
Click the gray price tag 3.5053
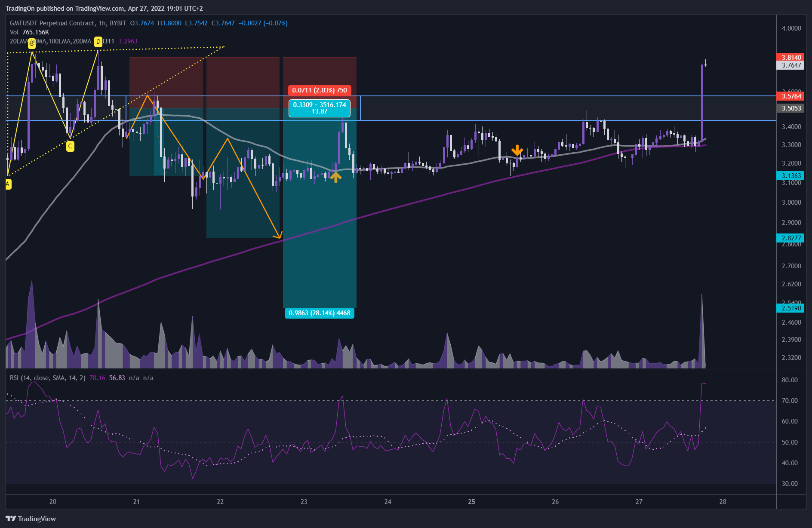click(x=790, y=108)
